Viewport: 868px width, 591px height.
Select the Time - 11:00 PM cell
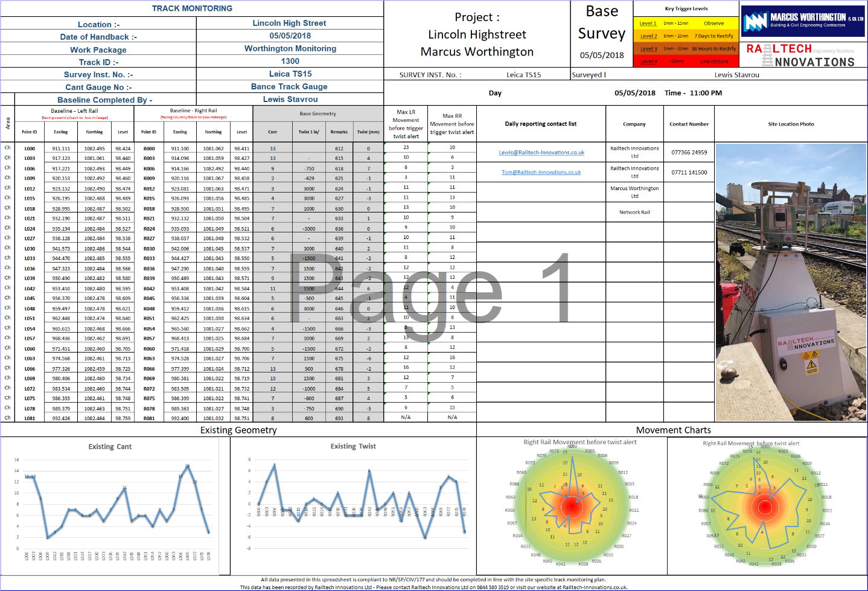pyautogui.click(x=693, y=93)
